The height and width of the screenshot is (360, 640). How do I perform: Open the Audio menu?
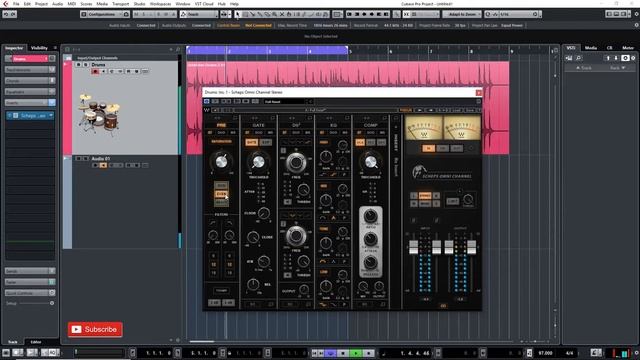[58, 4]
